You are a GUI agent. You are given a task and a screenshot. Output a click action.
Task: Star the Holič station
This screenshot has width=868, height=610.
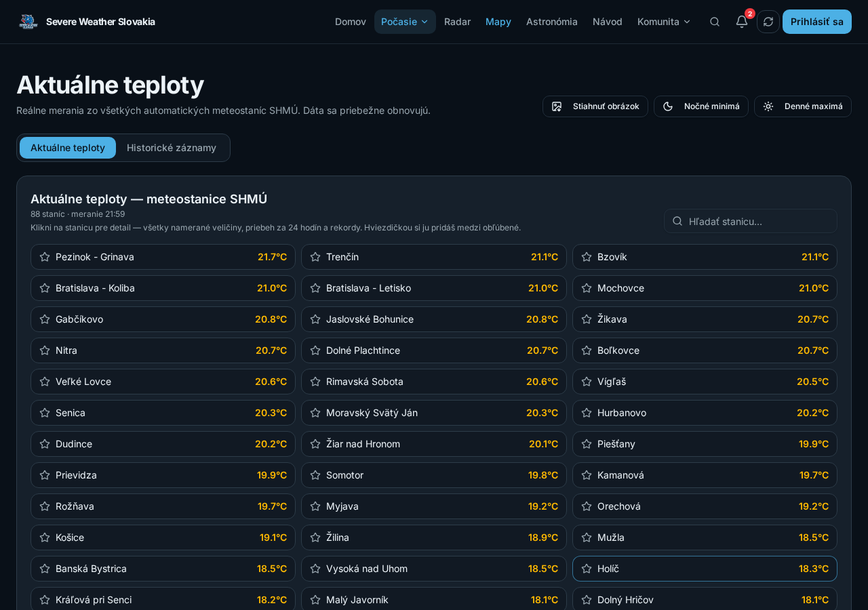tap(587, 569)
